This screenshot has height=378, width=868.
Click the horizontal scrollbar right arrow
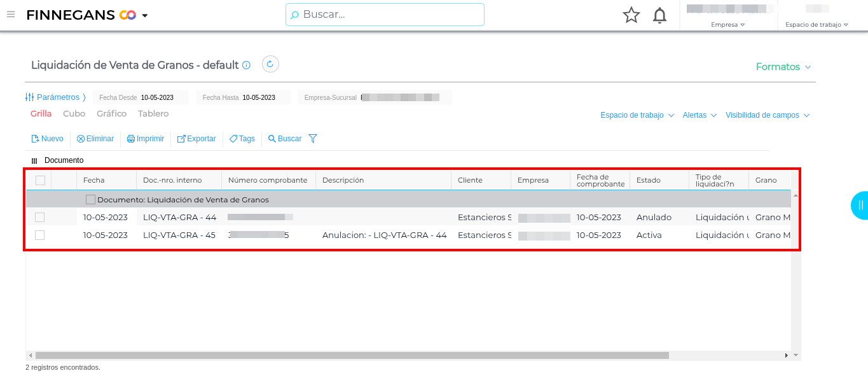pos(787,355)
